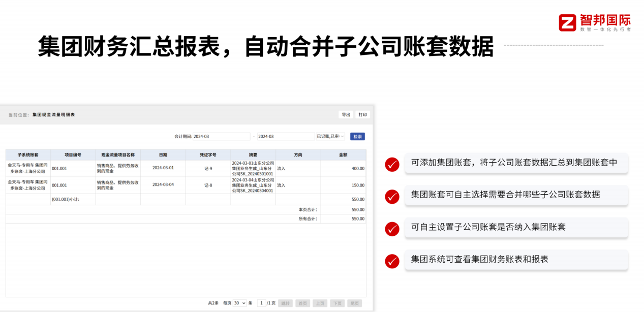This screenshot has width=644, height=312.
Task: Click the 下页 next page button
Action: coord(337,303)
